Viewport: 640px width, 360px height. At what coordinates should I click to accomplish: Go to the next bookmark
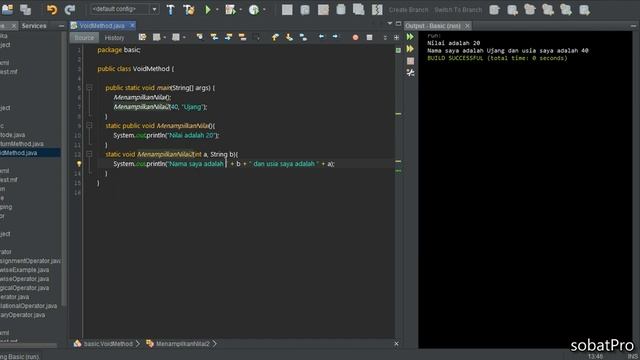point(289,37)
